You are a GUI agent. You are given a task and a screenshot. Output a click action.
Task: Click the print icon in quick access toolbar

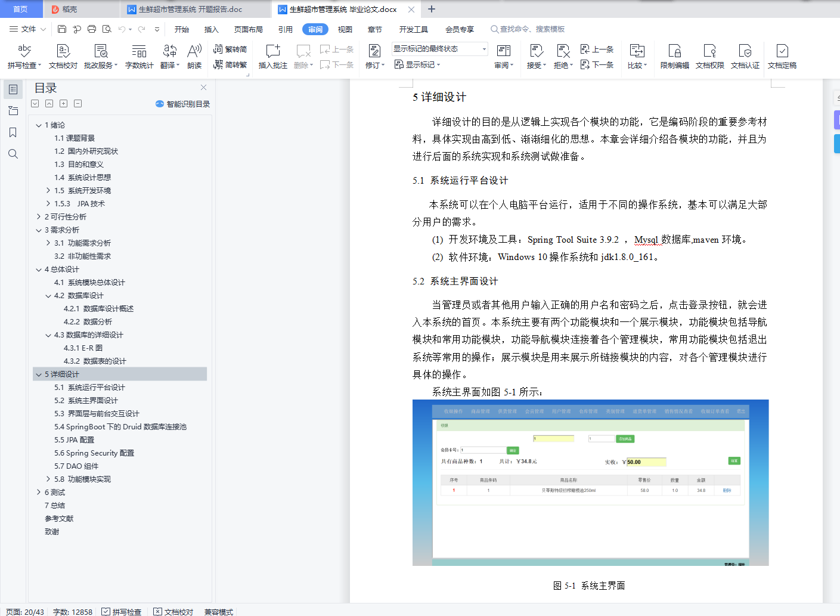[x=92, y=29]
